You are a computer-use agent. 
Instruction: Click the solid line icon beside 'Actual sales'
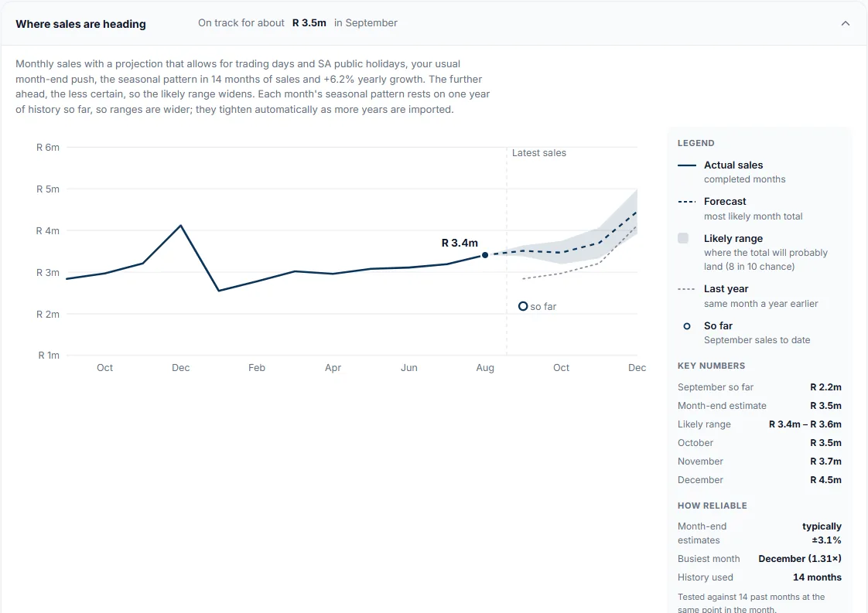click(687, 165)
